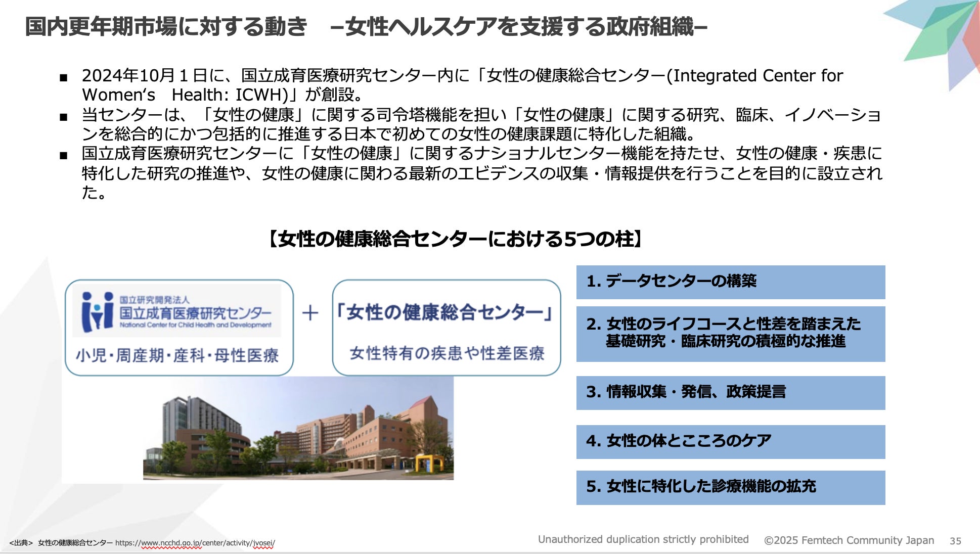Click the 5つの柱 section heading
980x554 pixels.
click(x=455, y=239)
